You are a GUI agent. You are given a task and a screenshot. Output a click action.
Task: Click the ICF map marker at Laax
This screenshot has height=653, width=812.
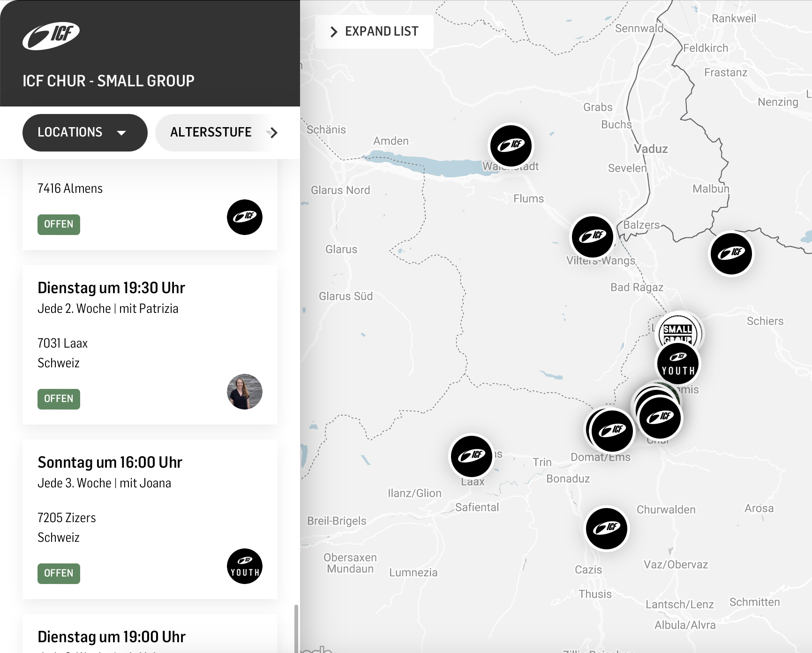coord(471,456)
